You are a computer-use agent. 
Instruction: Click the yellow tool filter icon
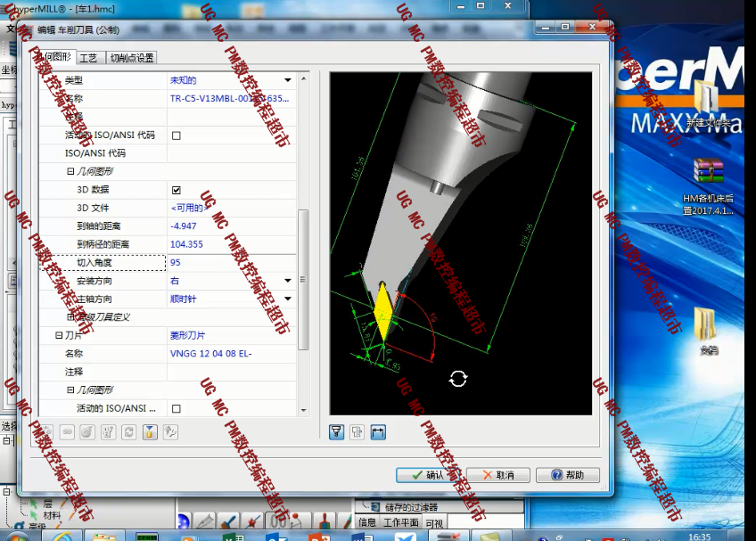click(x=150, y=431)
